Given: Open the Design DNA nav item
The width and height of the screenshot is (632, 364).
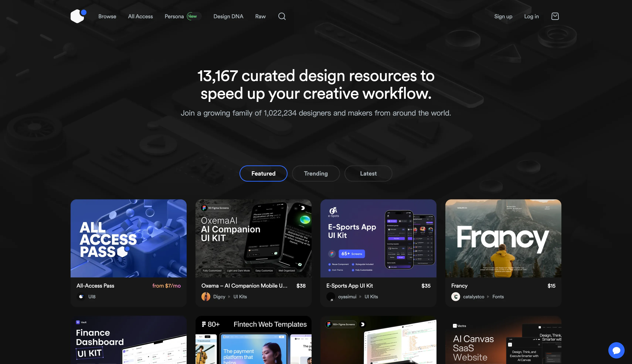Looking at the screenshot, I should 228,16.
